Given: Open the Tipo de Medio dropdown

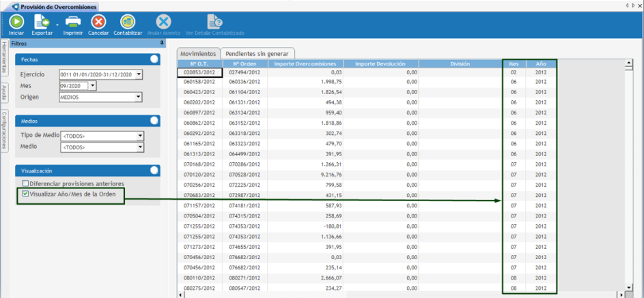Looking at the screenshot, I should (141, 136).
